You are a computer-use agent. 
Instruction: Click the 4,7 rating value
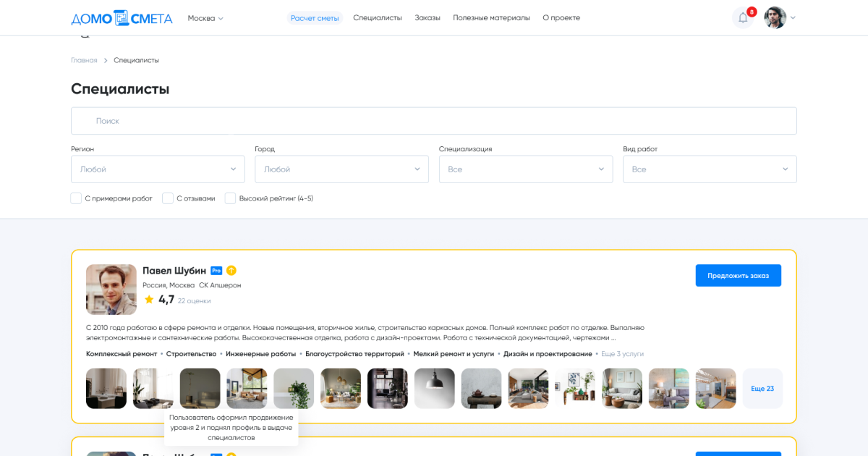point(166,300)
